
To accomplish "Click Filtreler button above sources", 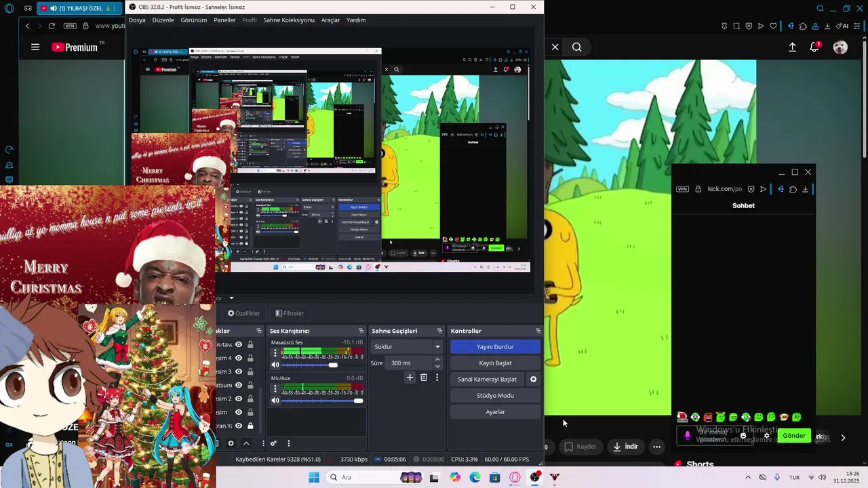I will point(290,313).
